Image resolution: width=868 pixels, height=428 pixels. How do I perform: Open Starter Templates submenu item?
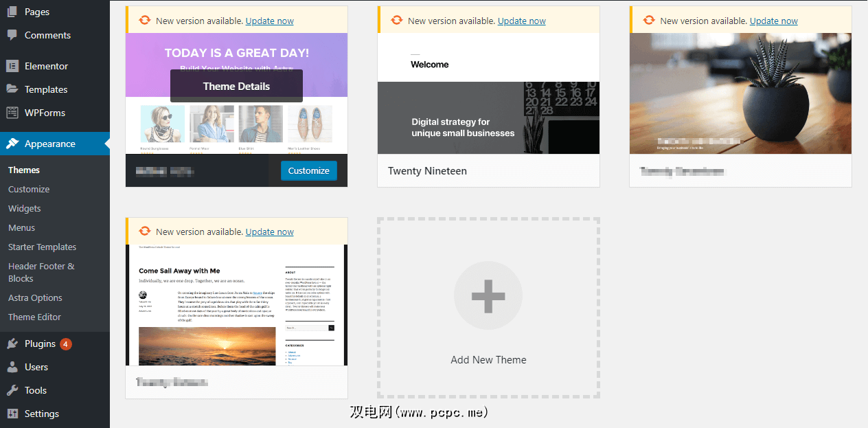pos(42,247)
